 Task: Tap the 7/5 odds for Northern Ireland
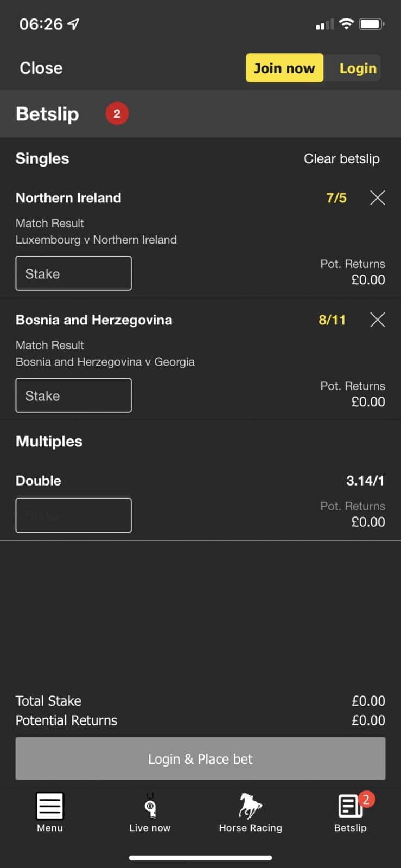(336, 197)
